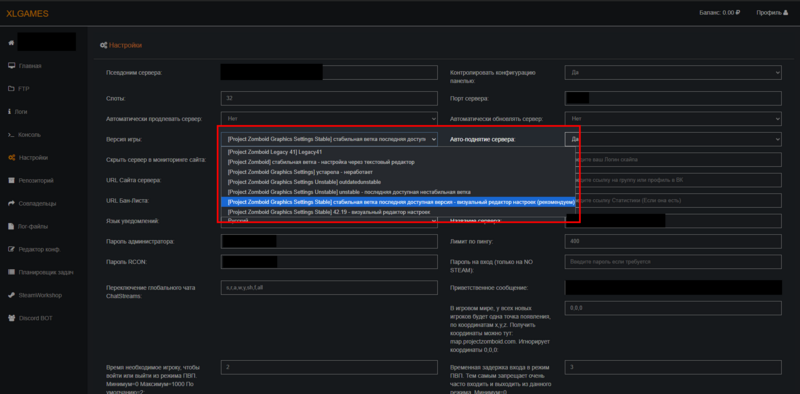The image size is (800, 394).
Task: Select стабильная ветка текстовый редактор option
Action: coord(398,162)
